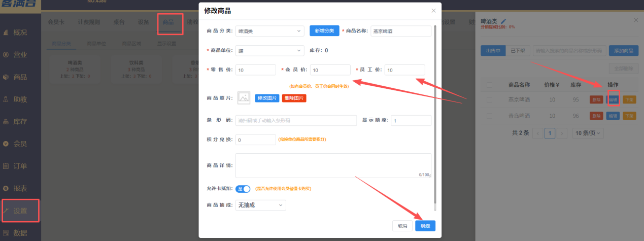Select the 显示设置 sub-tab
Viewport: 644px width, 241px height.
pos(166,44)
